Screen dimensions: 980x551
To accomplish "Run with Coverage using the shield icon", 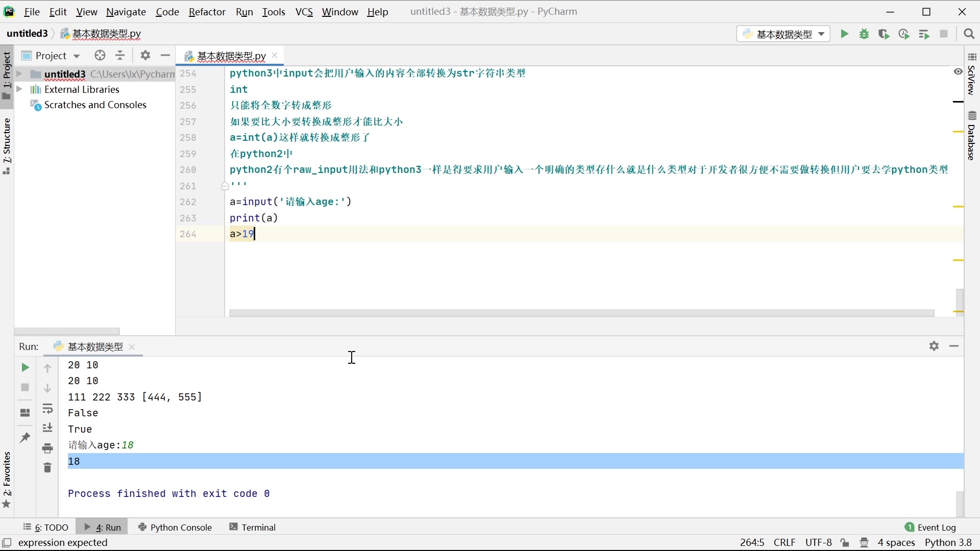I will point(884,34).
